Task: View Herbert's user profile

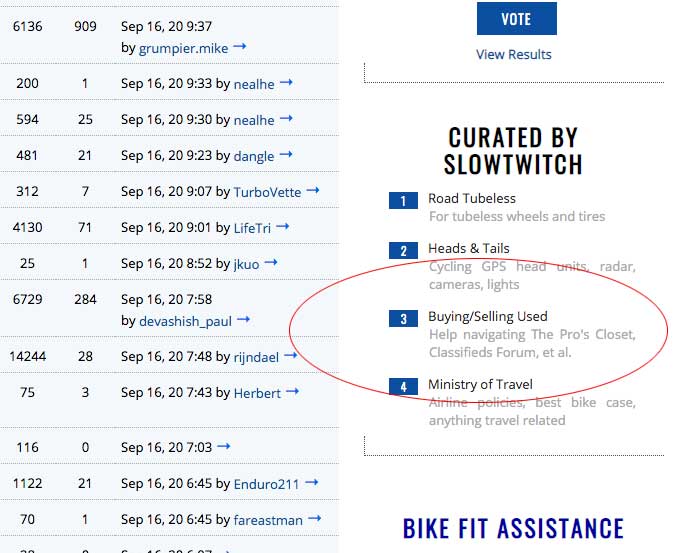Action: pos(257,393)
